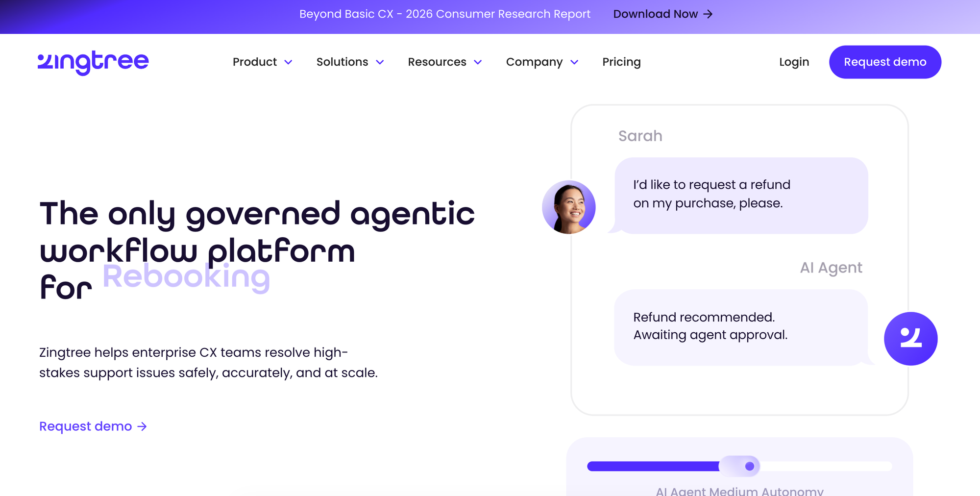980x496 pixels.
Task: Click the Login link
Action: point(794,62)
